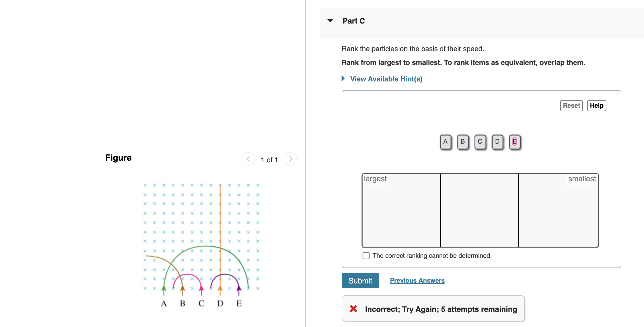Click the Reset button
This screenshot has height=327, width=644.
point(571,105)
